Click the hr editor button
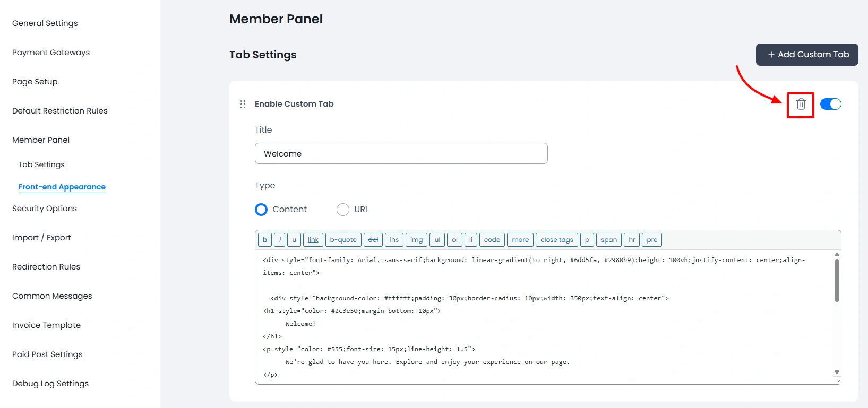This screenshot has width=868, height=408. [x=632, y=240]
